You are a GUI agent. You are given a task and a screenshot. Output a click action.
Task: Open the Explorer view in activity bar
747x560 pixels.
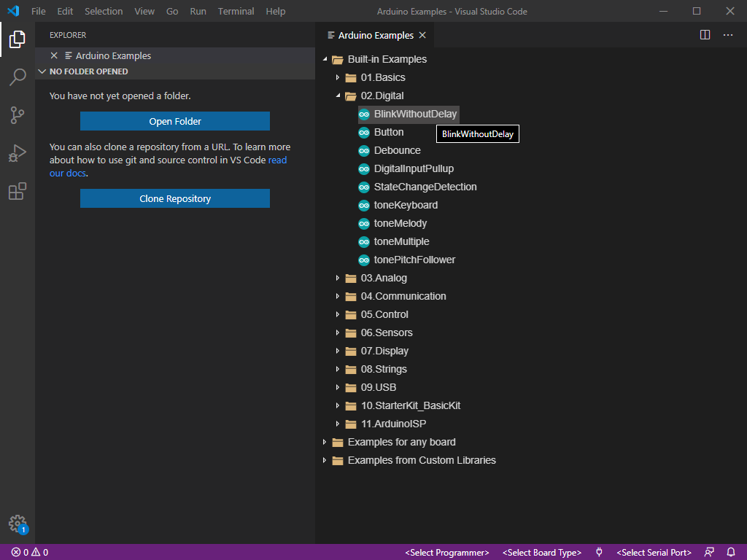(x=18, y=39)
